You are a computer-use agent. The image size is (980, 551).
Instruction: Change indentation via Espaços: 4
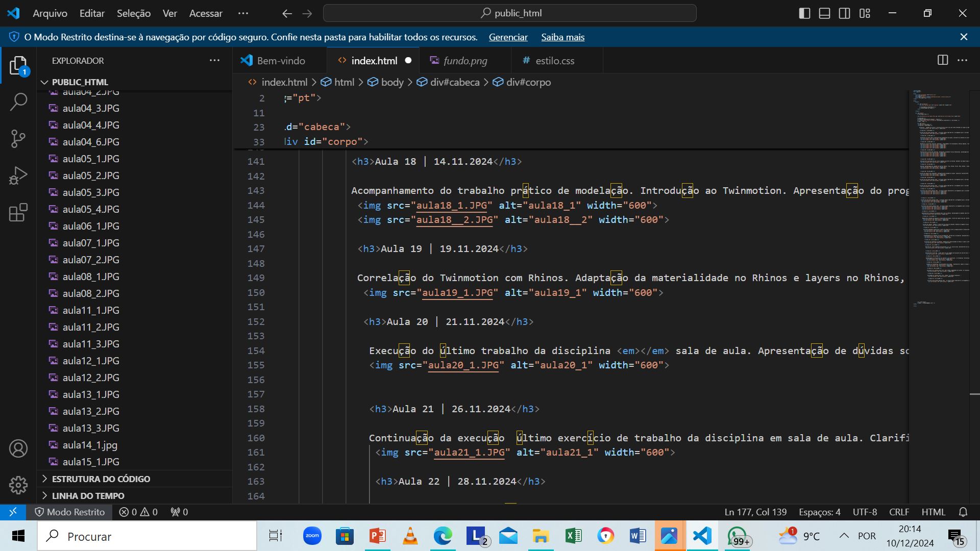819,512
